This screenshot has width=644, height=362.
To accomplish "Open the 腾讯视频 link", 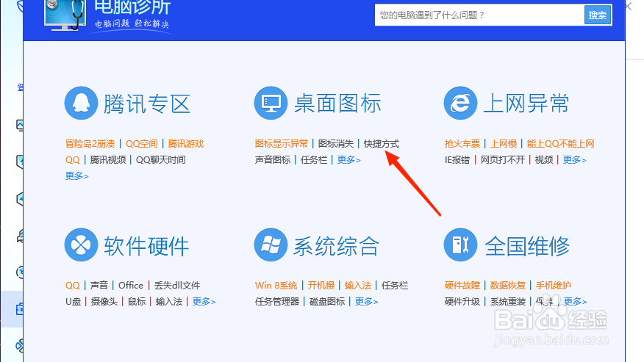I will (108, 159).
